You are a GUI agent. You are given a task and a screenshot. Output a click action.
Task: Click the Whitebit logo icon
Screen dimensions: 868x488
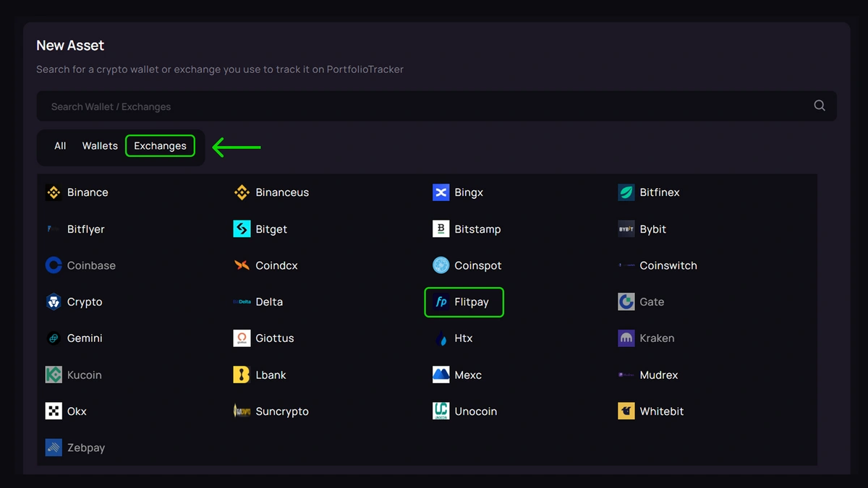coord(626,411)
